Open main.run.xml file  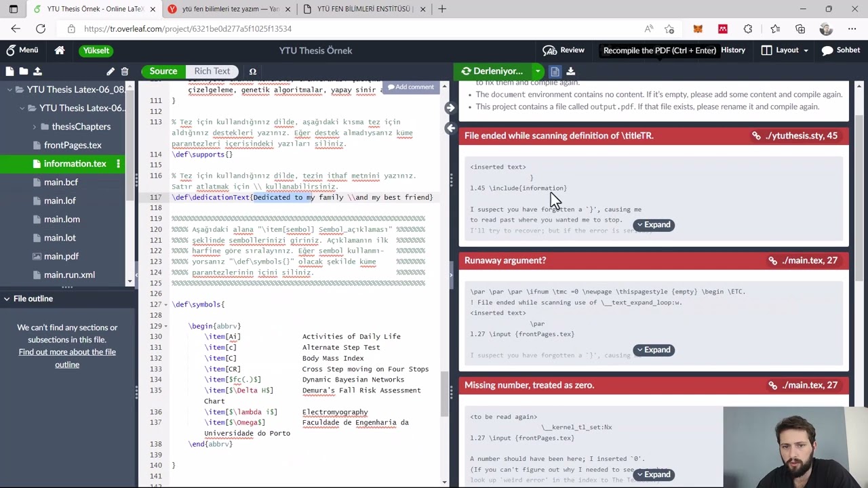(x=69, y=274)
